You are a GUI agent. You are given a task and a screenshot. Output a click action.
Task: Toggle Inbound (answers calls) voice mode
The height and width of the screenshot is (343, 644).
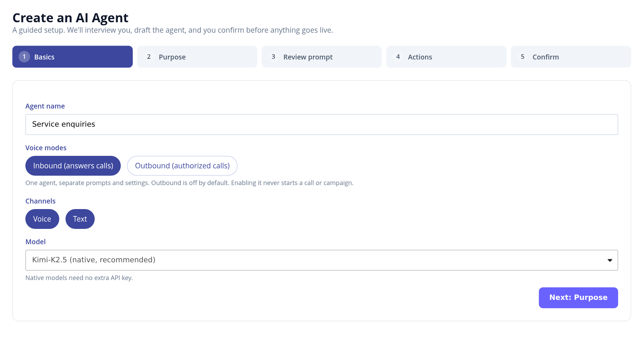tap(73, 166)
